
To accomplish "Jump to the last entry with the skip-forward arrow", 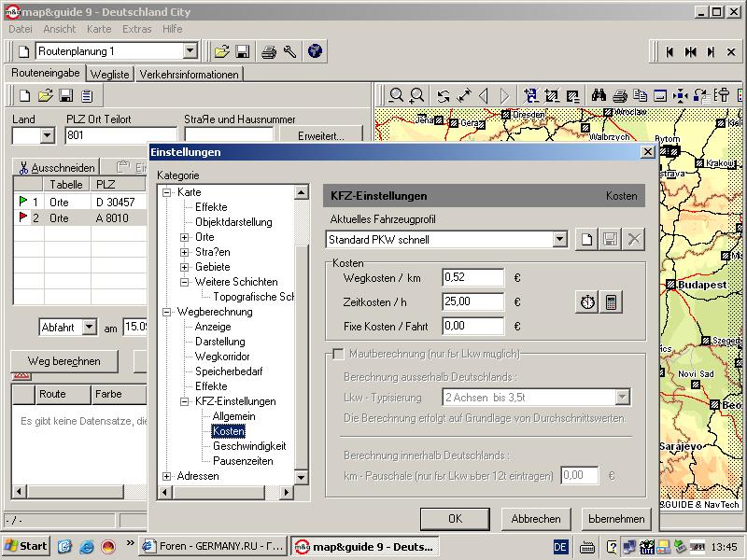I will coord(711,51).
